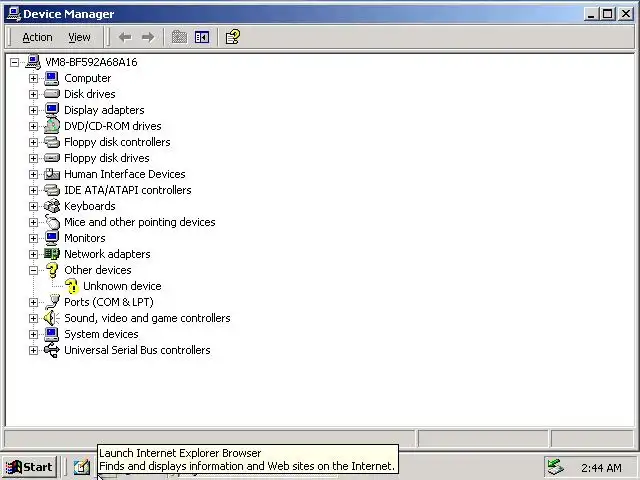Image resolution: width=640 pixels, height=480 pixels.
Task: Expand Sound, video and game controllers
Action: point(33,318)
